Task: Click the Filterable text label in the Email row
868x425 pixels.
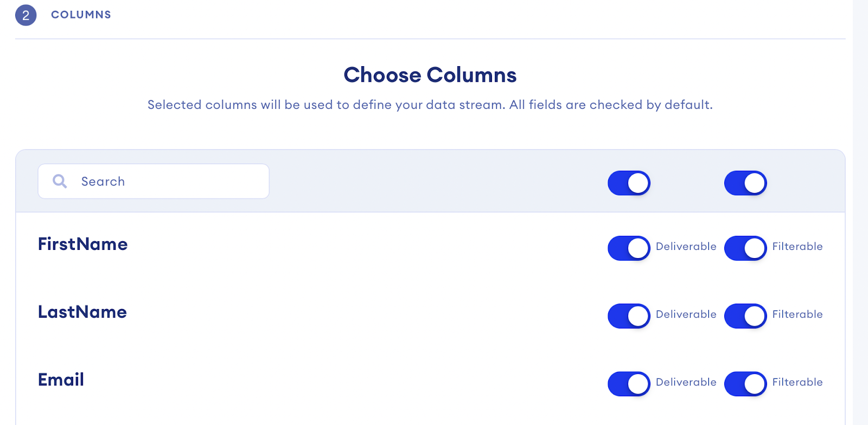Action: [797, 382]
